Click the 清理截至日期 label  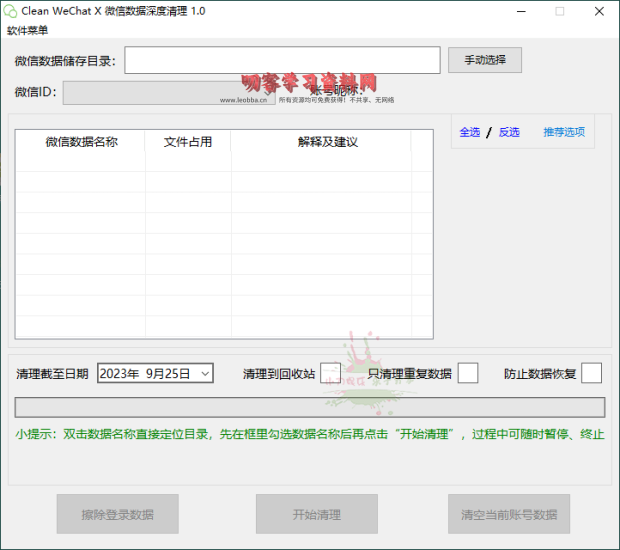click(x=52, y=374)
